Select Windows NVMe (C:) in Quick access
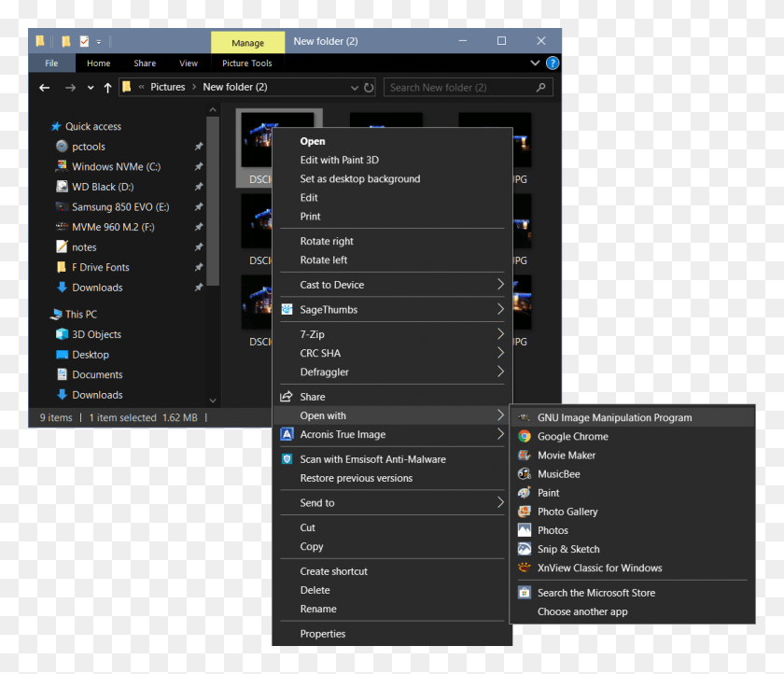784x674 pixels. [x=116, y=166]
